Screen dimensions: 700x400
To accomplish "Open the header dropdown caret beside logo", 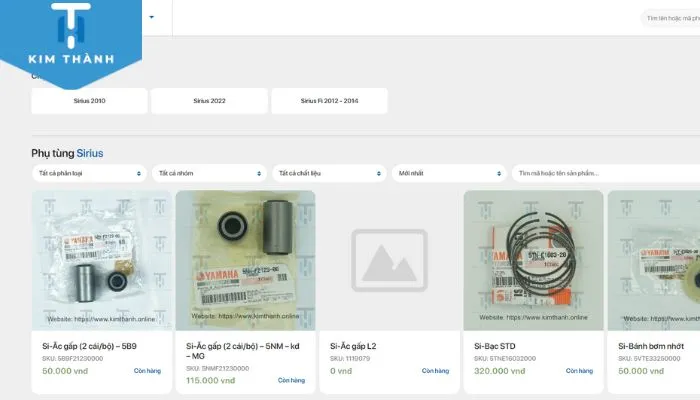I will coord(152,17).
